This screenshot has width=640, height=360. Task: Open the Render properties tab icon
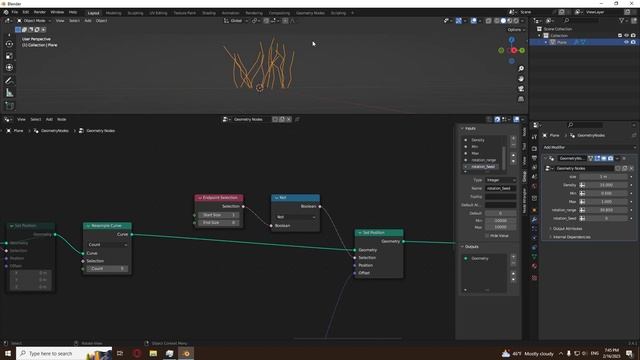[534, 149]
